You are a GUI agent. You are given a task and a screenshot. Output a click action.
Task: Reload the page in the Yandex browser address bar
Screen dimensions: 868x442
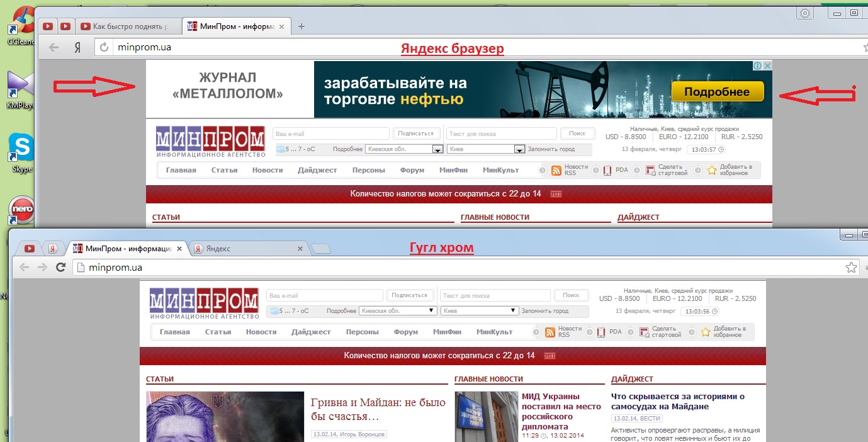[x=104, y=47]
